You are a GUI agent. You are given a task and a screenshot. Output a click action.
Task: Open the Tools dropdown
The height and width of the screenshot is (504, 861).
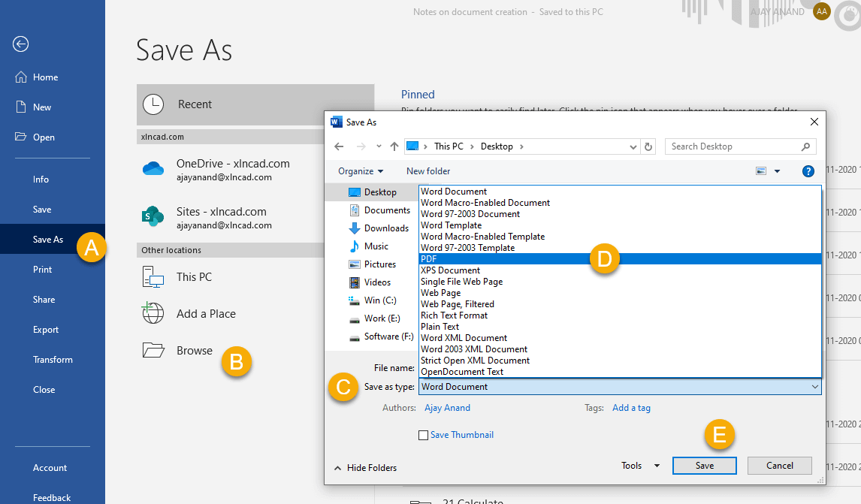[x=638, y=465]
